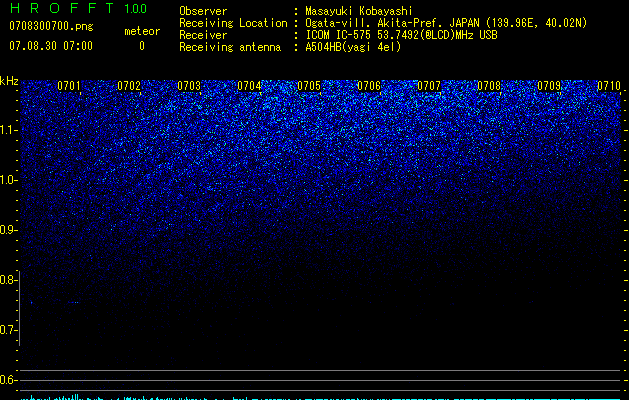Click the 0705 time marker
The image size is (629, 400).
click(309, 86)
